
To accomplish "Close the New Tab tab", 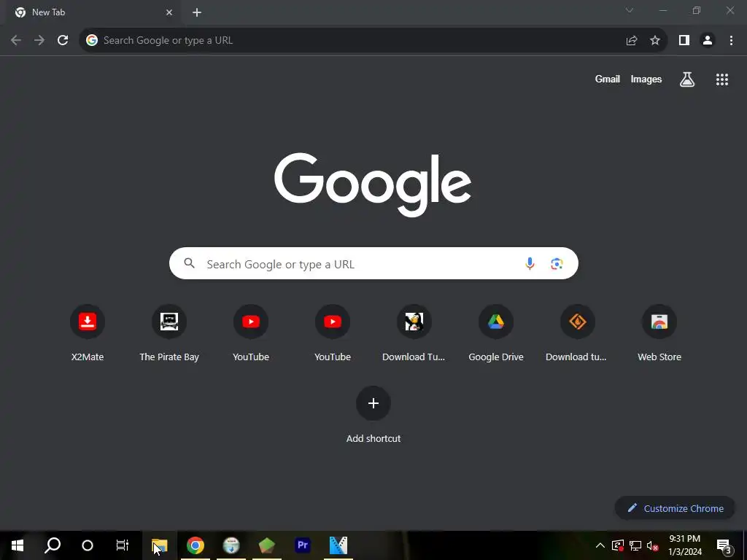I will [169, 13].
